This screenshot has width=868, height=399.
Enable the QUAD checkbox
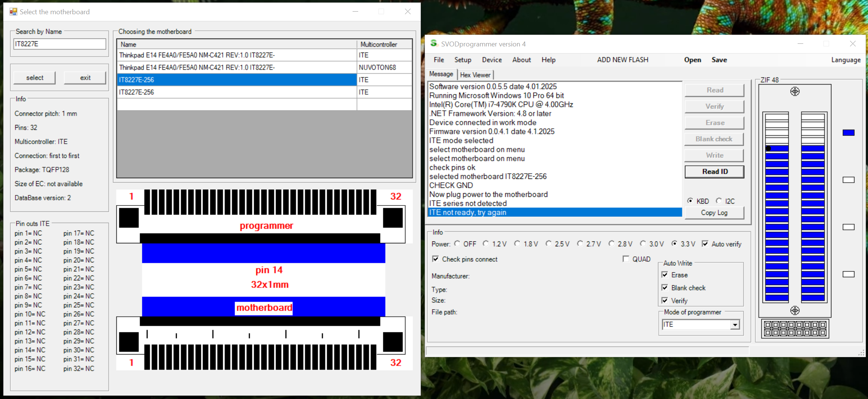626,259
